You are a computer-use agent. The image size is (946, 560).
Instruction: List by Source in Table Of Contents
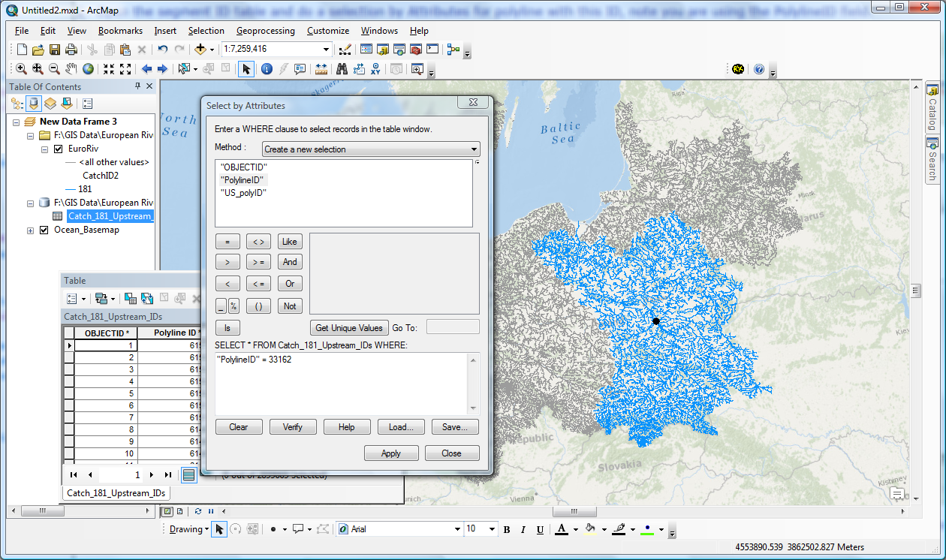click(33, 103)
